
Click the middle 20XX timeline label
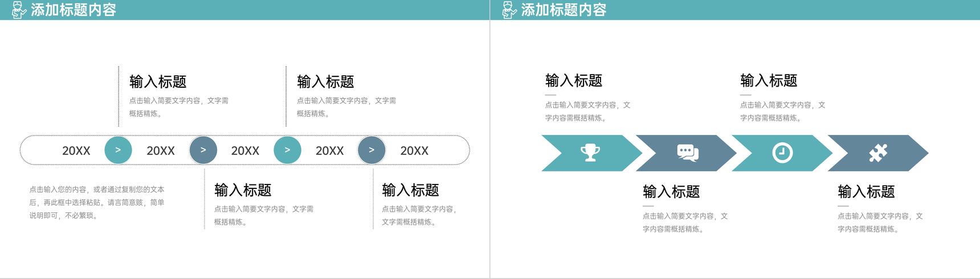click(x=245, y=151)
